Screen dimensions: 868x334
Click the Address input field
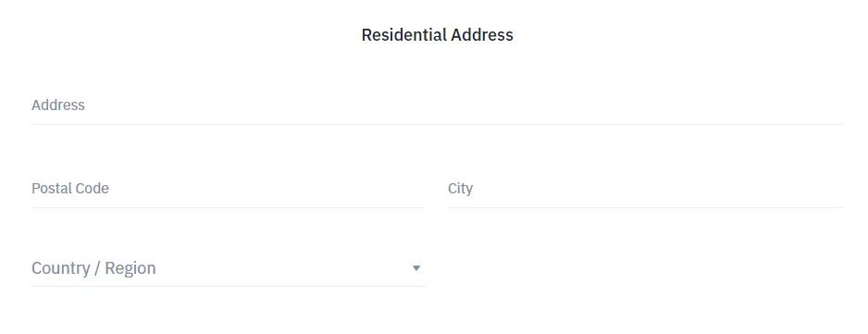438,105
